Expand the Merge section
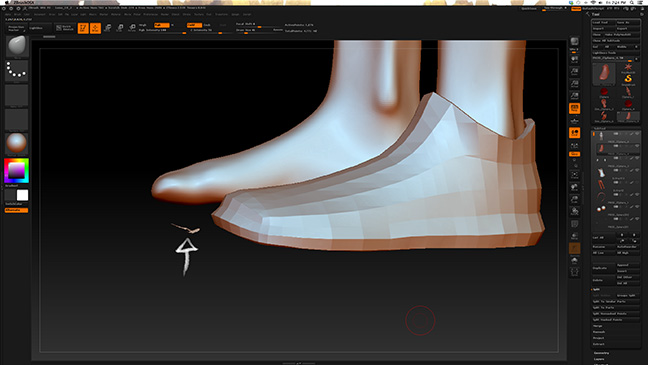 tap(598, 326)
